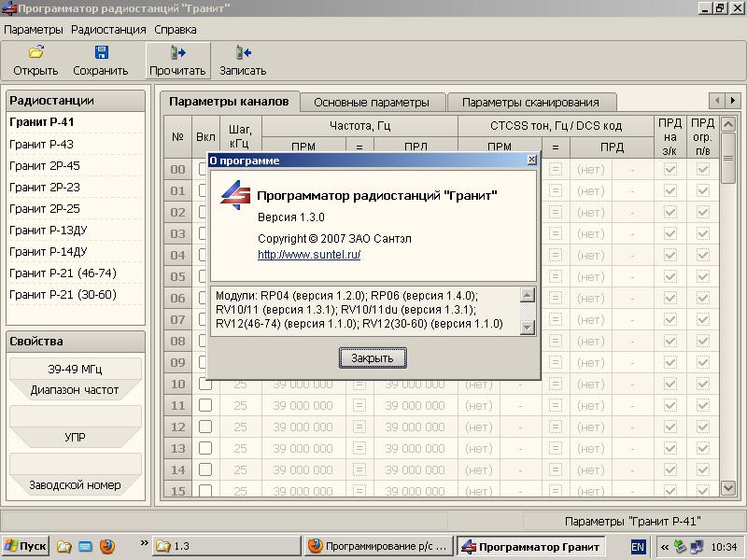Open the folder icon in quick launch

[x=63, y=546]
